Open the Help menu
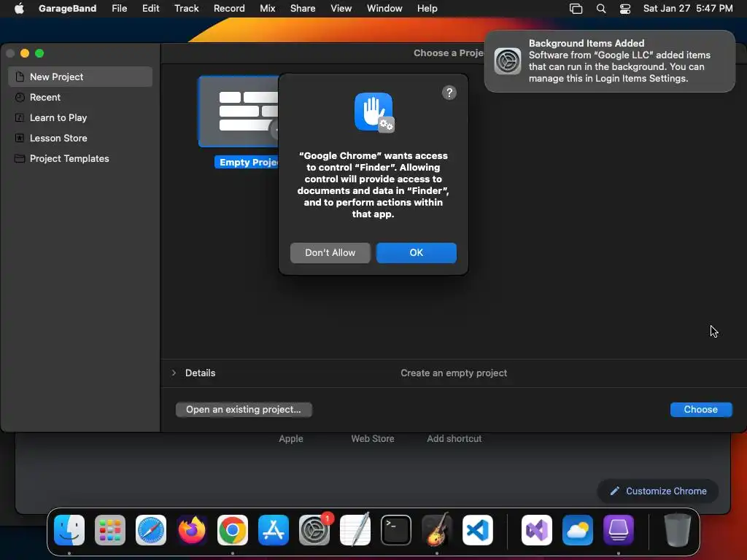 coord(427,9)
